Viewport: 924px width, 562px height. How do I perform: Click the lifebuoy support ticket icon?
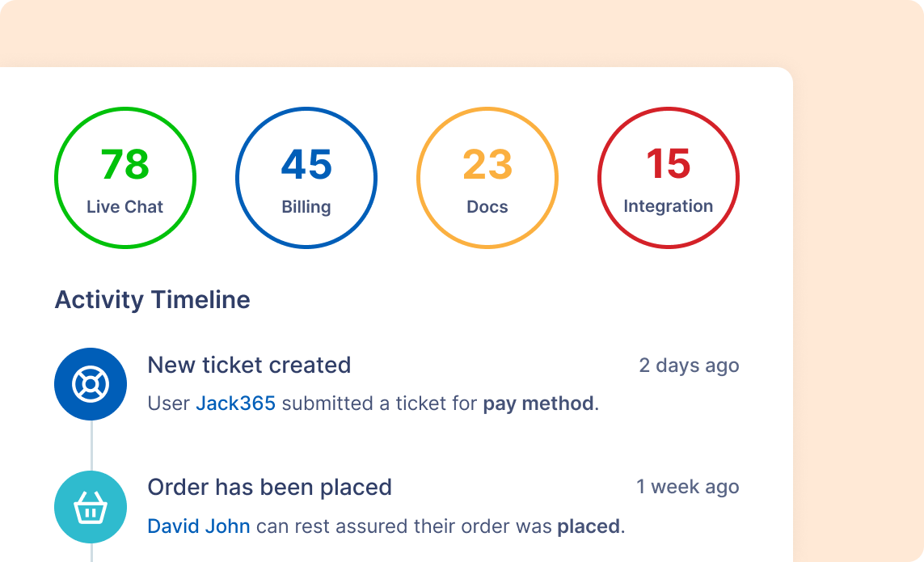(91, 384)
